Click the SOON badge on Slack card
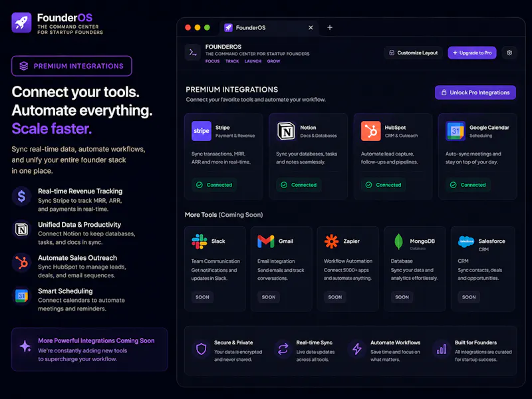The height and width of the screenshot is (399, 532). 202,297
